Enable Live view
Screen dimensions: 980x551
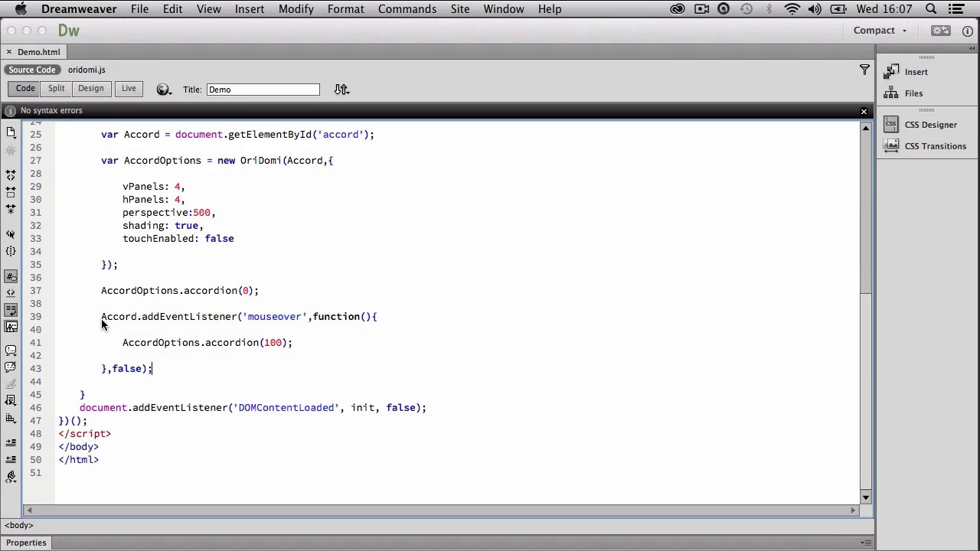[x=129, y=89]
